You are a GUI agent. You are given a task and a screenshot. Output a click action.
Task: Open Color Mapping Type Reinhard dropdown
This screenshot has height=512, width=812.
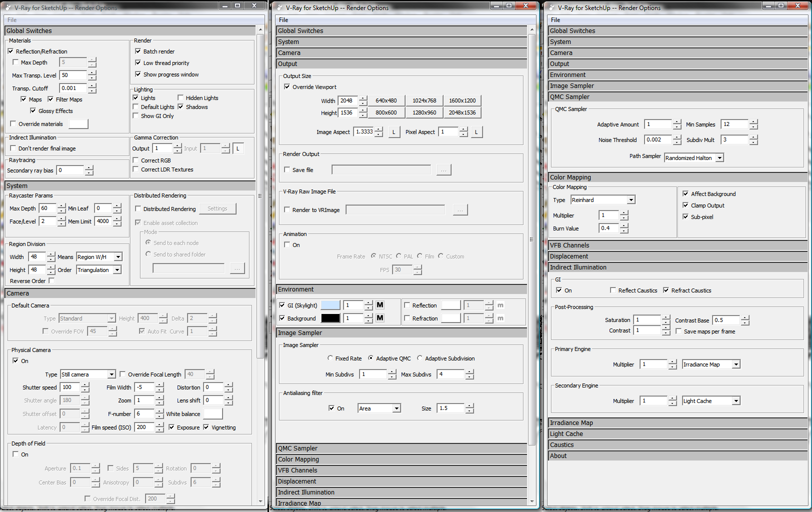pyautogui.click(x=631, y=200)
